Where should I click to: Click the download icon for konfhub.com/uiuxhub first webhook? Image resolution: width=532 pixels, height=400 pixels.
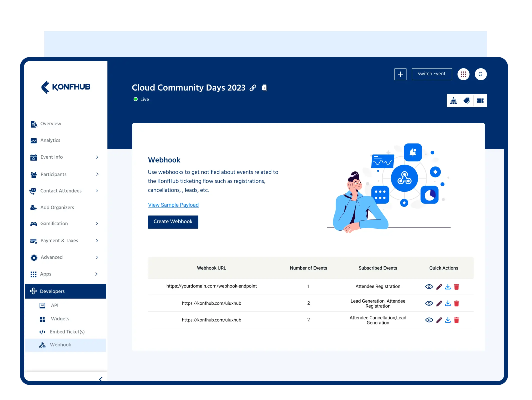[x=448, y=303]
